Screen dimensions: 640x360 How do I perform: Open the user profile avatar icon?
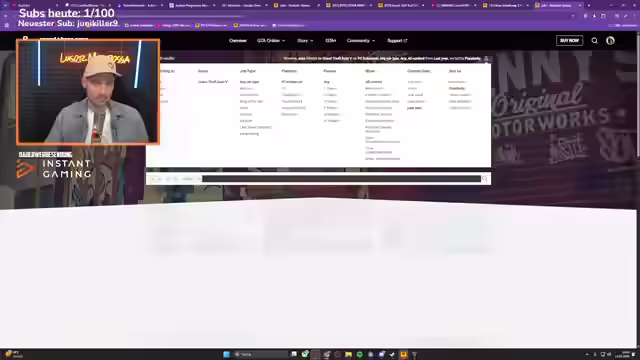click(611, 40)
